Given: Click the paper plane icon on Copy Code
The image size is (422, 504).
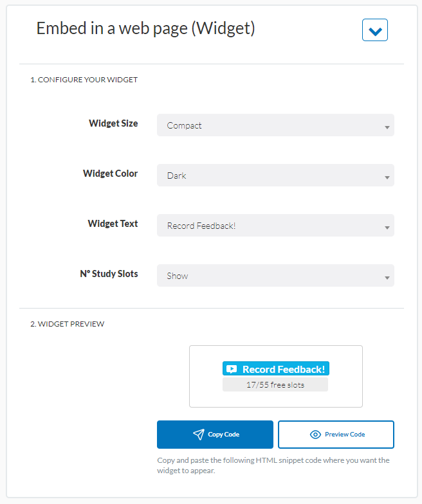Looking at the screenshot, I should coord(199,435).
